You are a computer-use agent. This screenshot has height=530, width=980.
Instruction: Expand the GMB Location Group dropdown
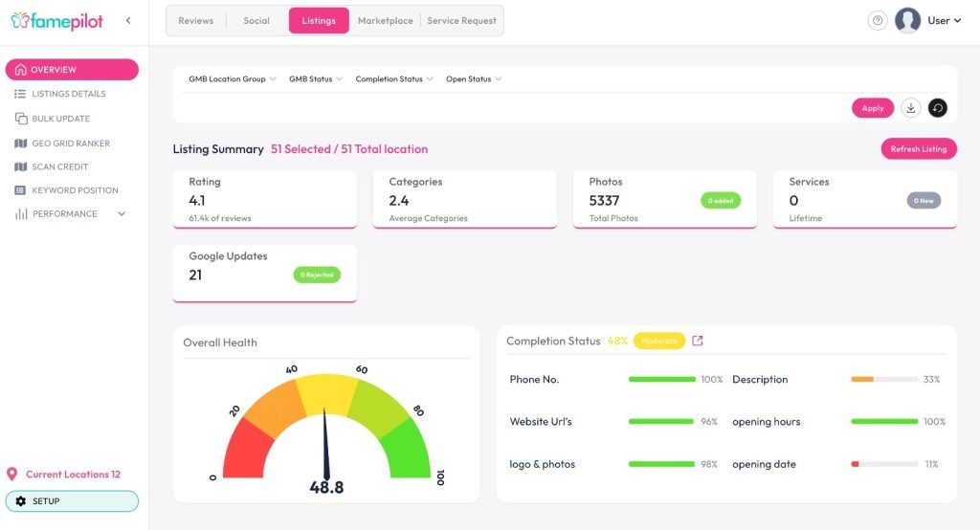coord(232,78)
